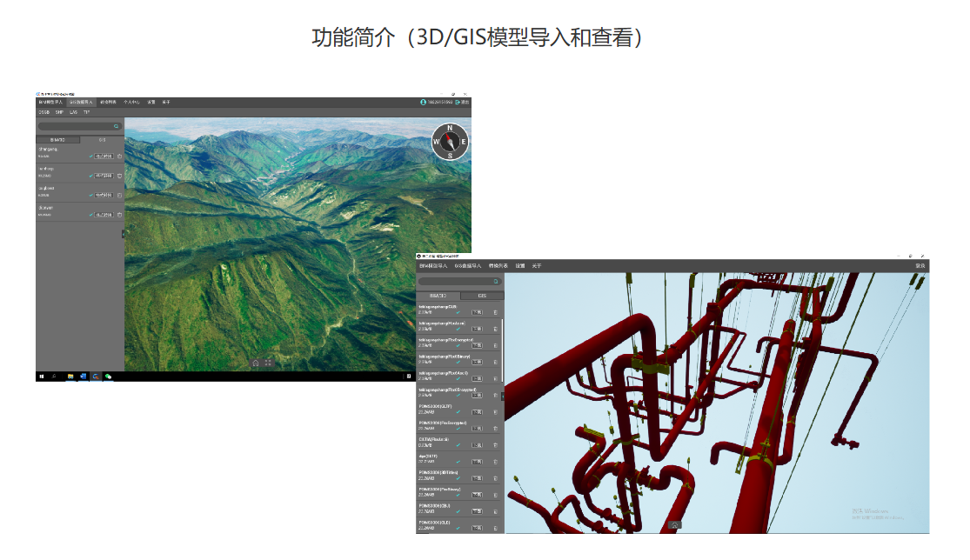Viewport: 970px width, 560px height.
Task: Delete second model in terrain window list
Action: click(x=119, y=177)
